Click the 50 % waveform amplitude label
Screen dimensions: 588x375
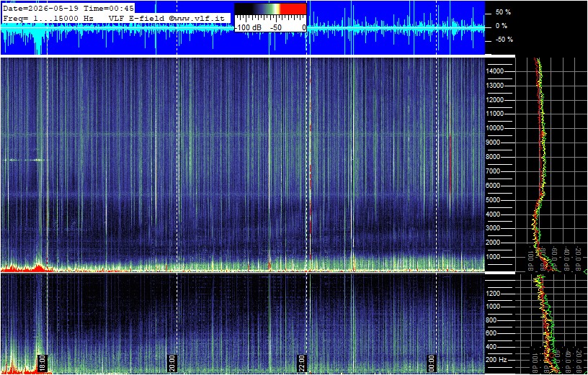[x=503, y=12]
